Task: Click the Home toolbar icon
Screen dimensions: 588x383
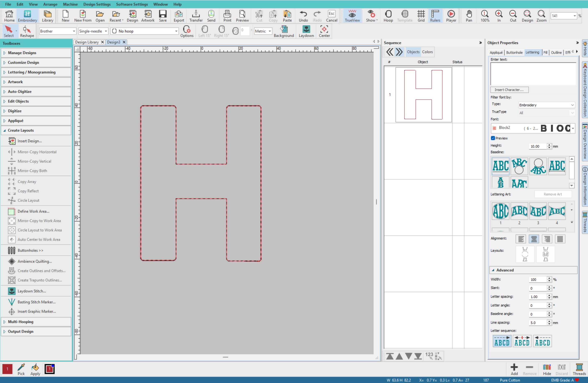Action: pos(9,16)
